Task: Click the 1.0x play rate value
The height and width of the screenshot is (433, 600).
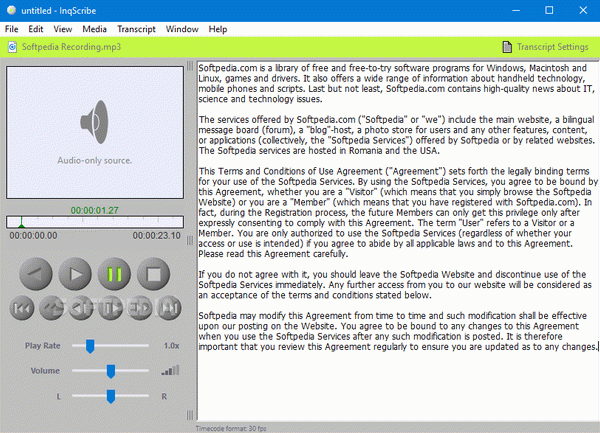Action: coord(171,346)
